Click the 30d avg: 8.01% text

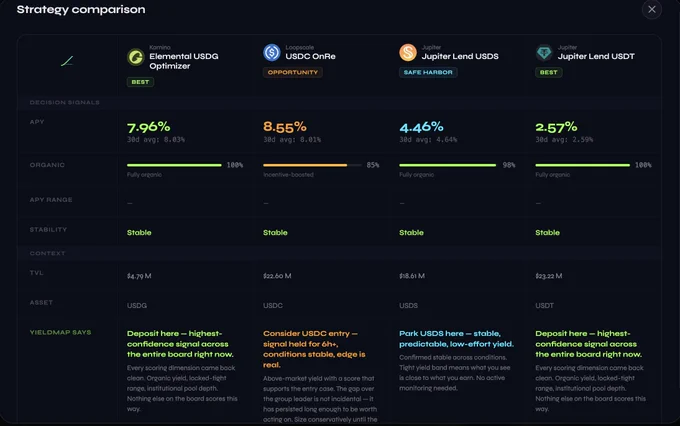click(x=292, y=140)
